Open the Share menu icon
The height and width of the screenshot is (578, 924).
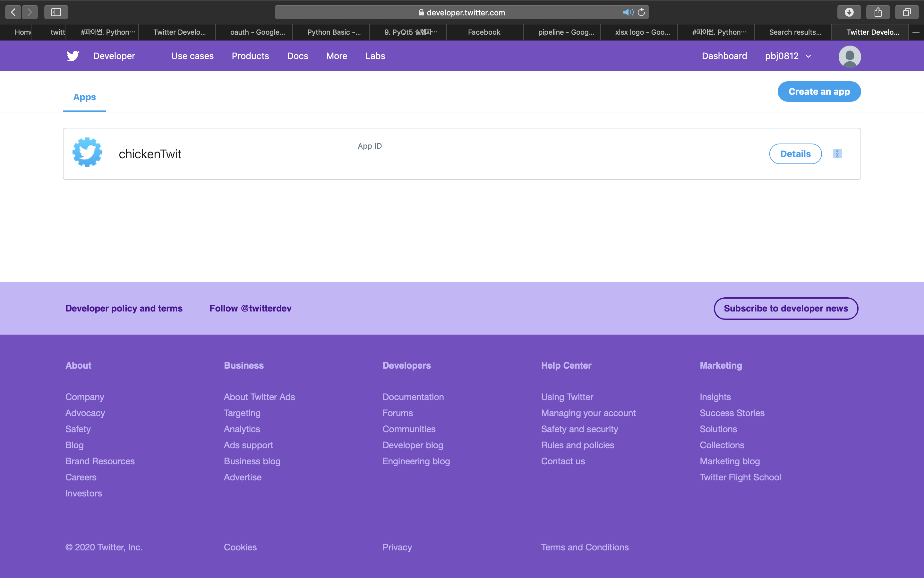click(x=878, y=12)
